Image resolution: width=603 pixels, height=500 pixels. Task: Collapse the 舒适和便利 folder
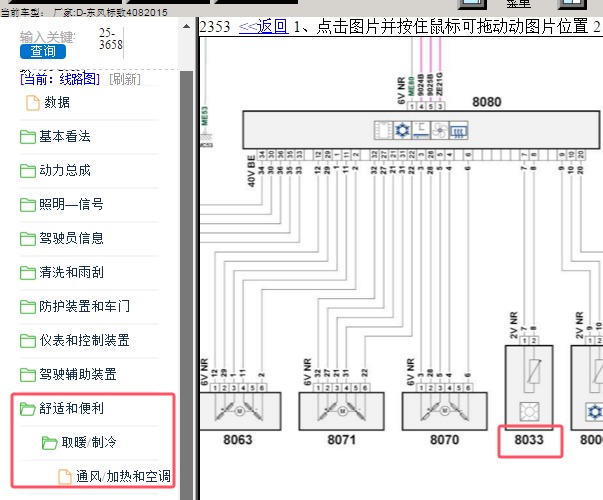tap(71, 408)
